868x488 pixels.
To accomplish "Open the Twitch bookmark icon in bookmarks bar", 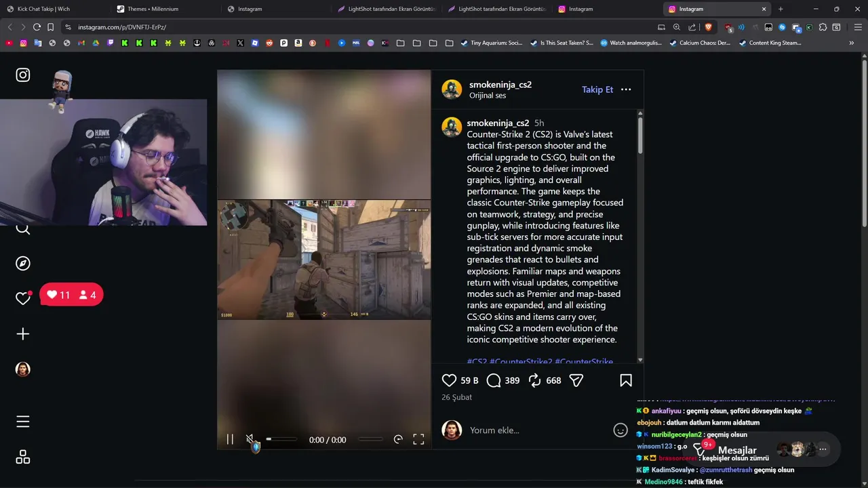I will coord(111,43).
